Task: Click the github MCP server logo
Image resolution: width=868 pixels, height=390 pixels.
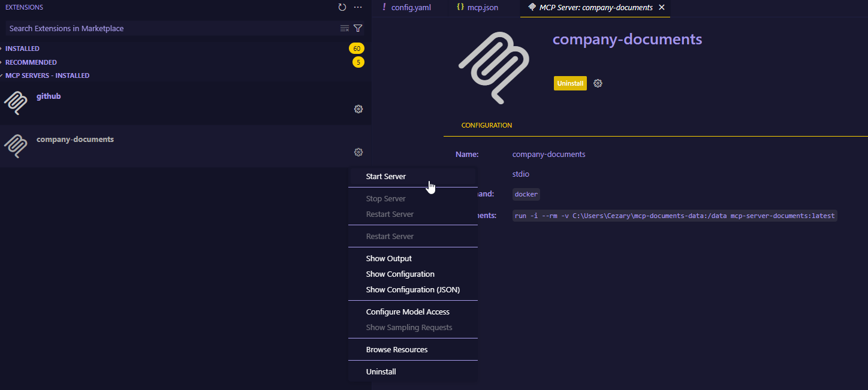Action: click(16, 103)
